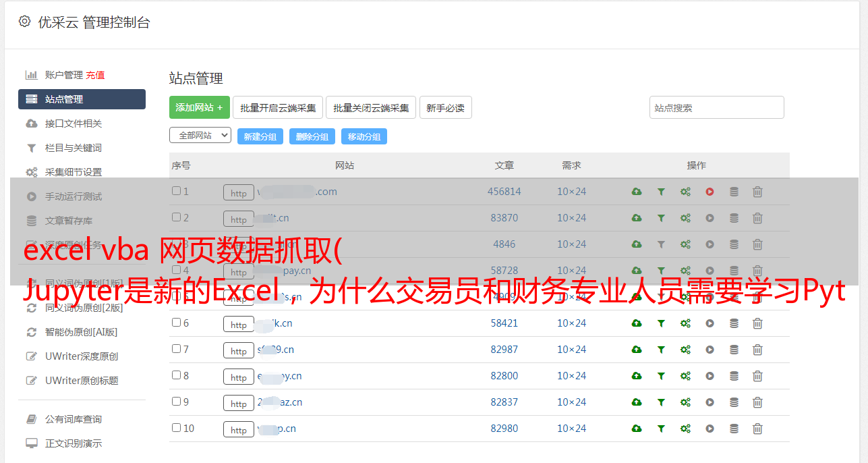Viewport: 868px width, 463px height.
Task: Tick the checkbox for site 9
Action: coord(176,402)
